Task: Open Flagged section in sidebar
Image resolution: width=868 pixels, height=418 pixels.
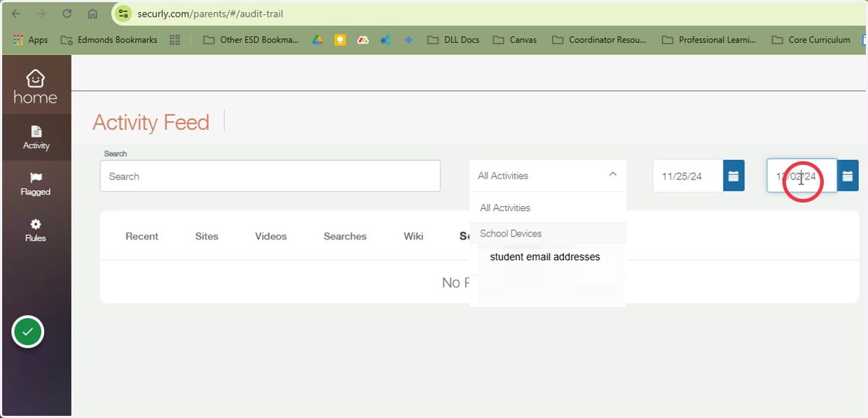Action: click(35, 184)
